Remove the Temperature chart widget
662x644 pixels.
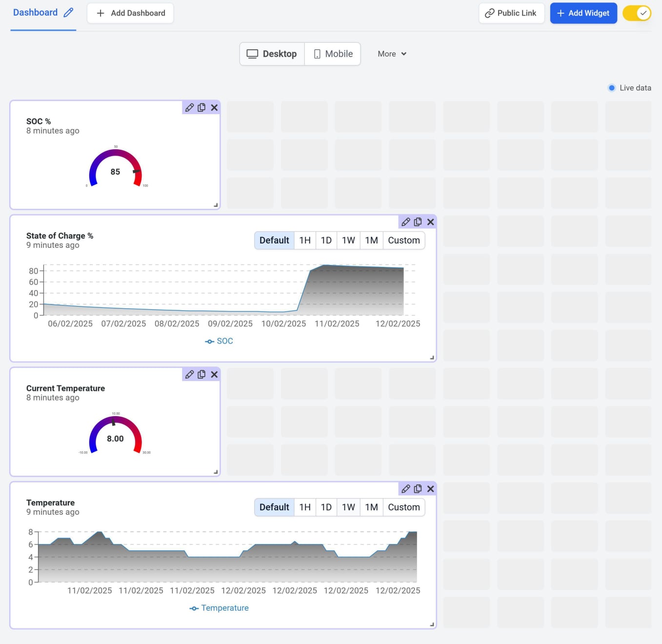click(x=430, y=489)
